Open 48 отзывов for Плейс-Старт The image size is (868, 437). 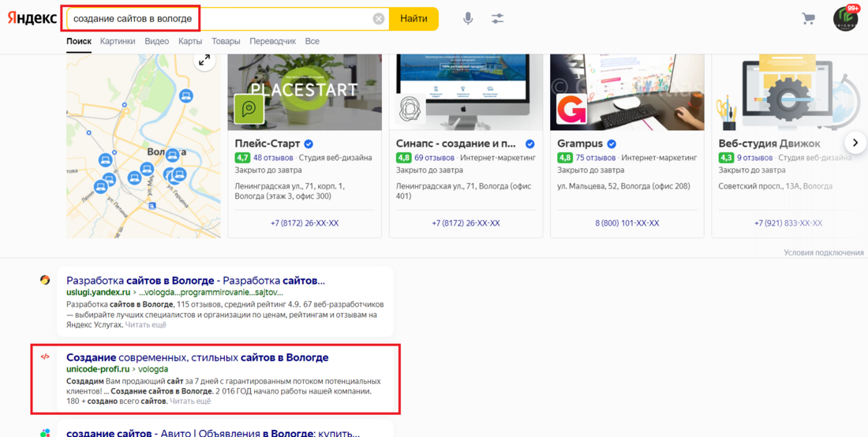273,159
